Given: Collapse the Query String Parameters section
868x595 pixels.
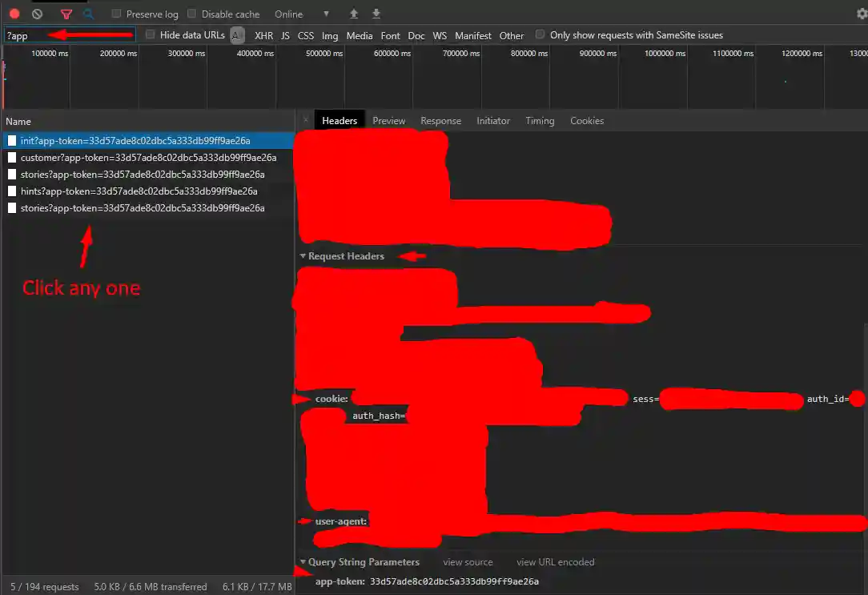Looking at the screenshot, I should click(x=303, y=562).
